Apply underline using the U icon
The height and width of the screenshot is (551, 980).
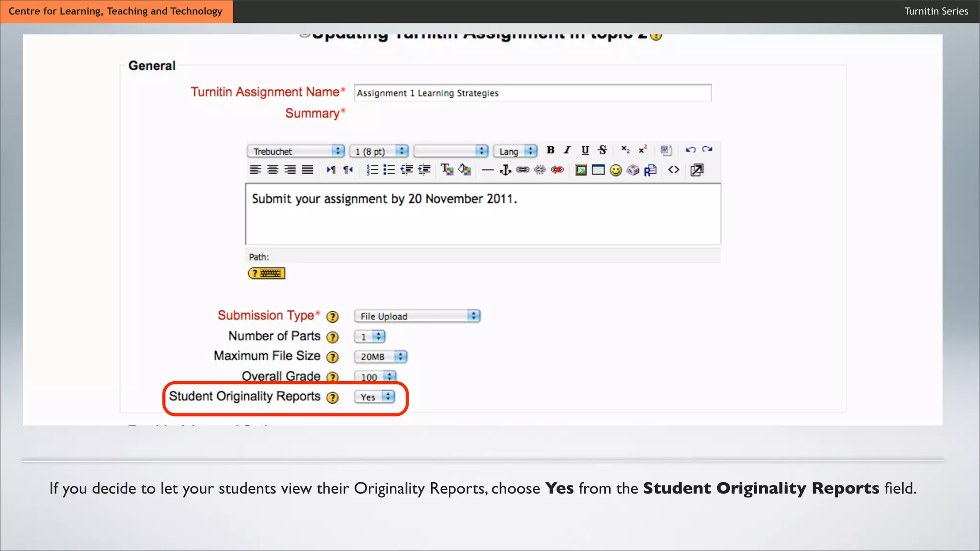[585, 150]
